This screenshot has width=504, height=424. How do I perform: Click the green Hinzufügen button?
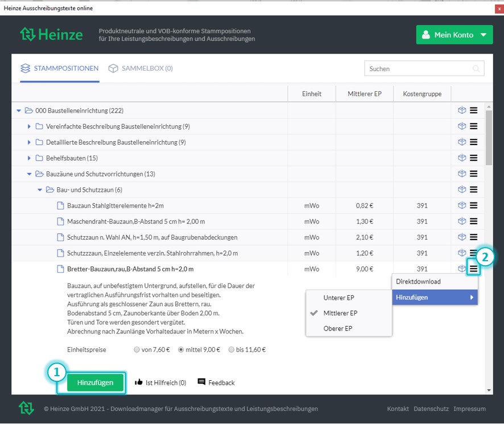pyautogui.click(x=95, y=382)
